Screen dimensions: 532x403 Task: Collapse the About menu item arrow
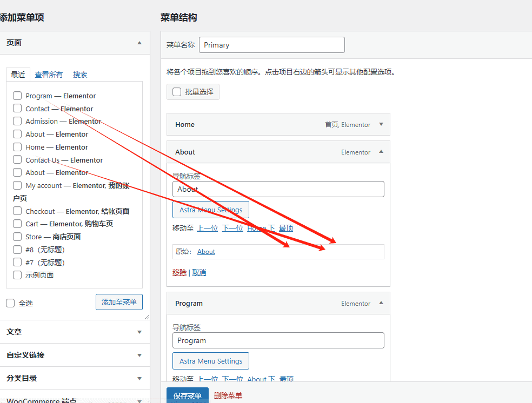pyautogui.click(x=381, y=152)
